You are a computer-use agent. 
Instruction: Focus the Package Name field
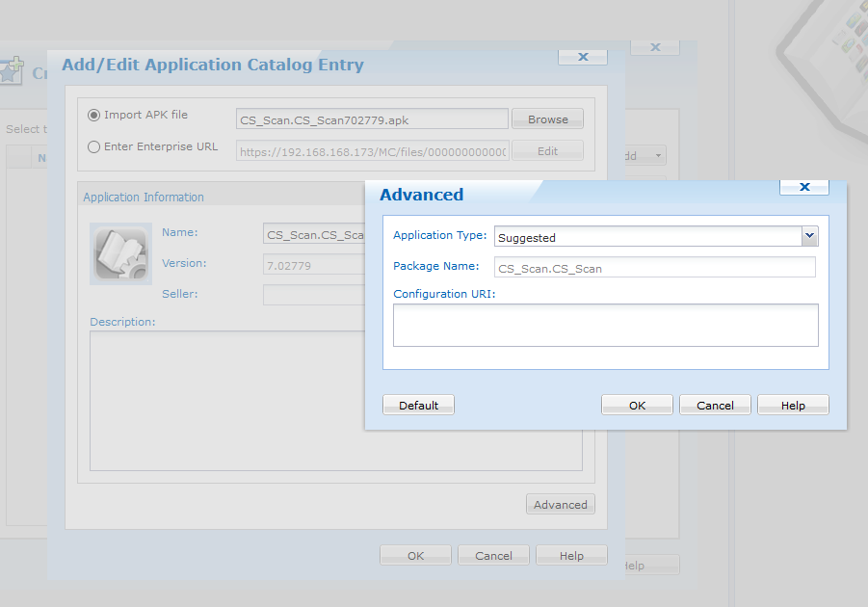pos(654,268)
